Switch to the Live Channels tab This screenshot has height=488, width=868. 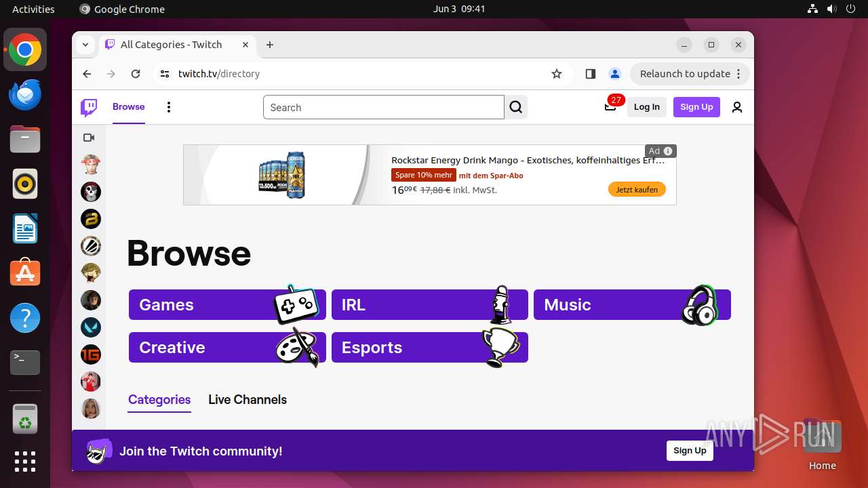coord(248,400)
